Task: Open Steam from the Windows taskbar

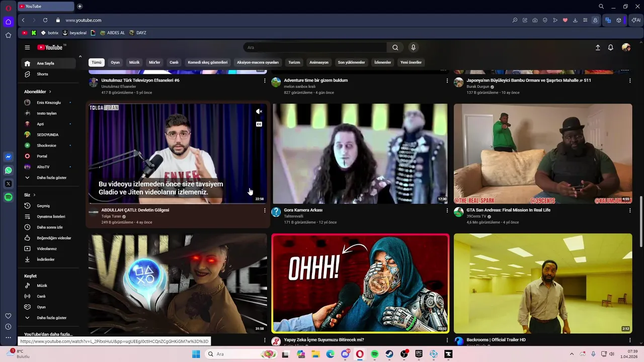Action: pyautogui.click(x=389, y=354)
